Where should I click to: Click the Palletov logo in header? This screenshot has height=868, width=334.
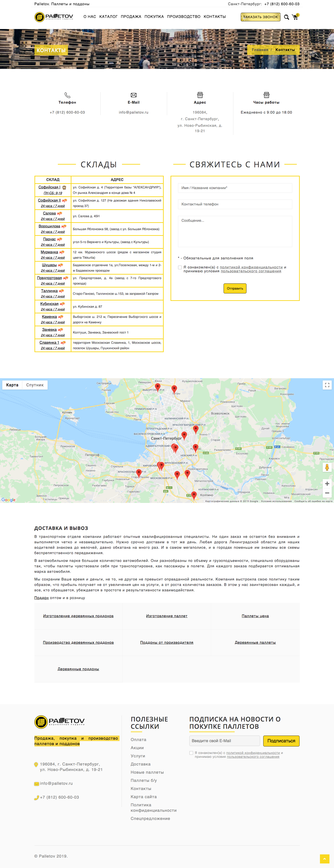(x=54, y=17)
